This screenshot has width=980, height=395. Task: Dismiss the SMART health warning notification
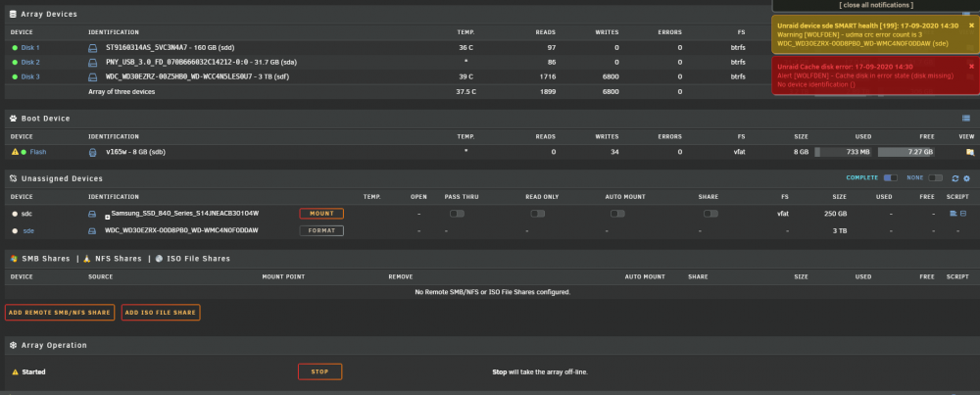tap(971, 25)
